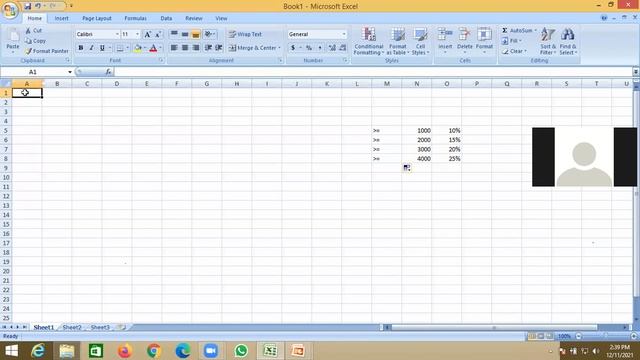The width and height of the screenshot is (640, 360).
Task: Apply the red font color
Action: tap(153, 48)
